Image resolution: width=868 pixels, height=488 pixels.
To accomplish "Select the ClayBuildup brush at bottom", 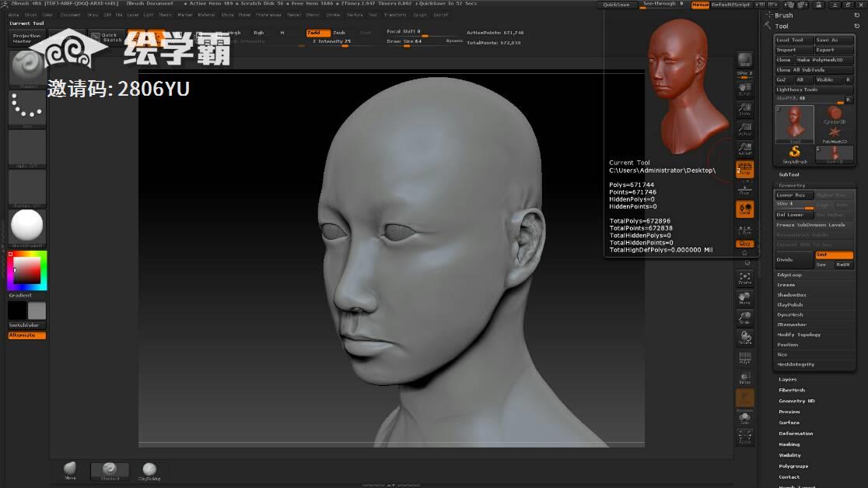I will (x=149, y=470).
